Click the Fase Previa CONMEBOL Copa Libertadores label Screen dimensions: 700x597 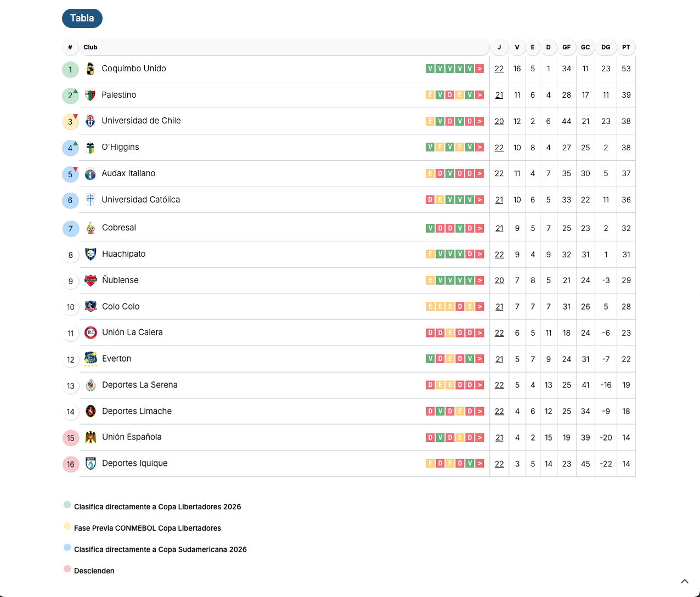click(x=148, y=528)
